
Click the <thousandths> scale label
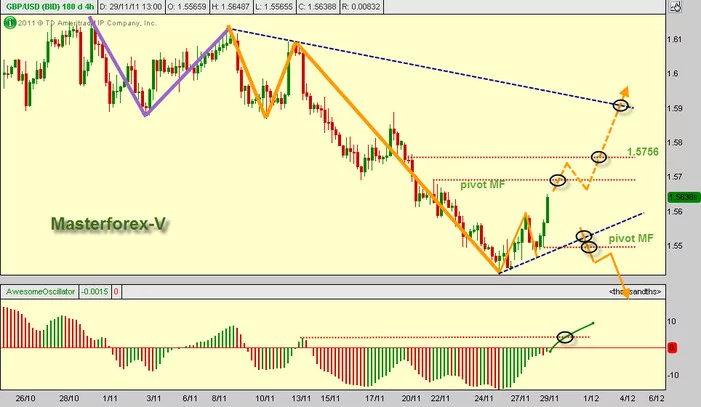(x=634, y=292)
